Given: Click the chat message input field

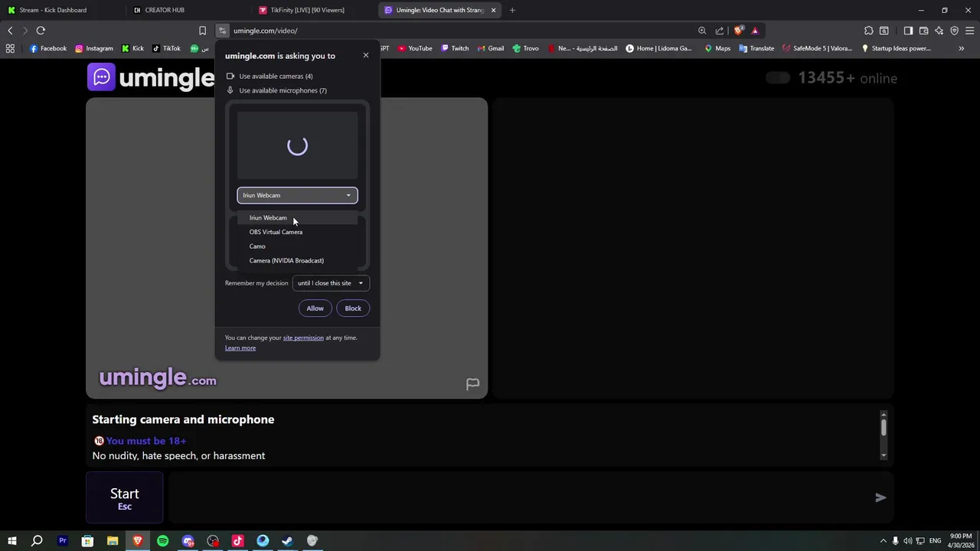Looking at the screenshot, I should pyautogui.click(x=521, y=498).
